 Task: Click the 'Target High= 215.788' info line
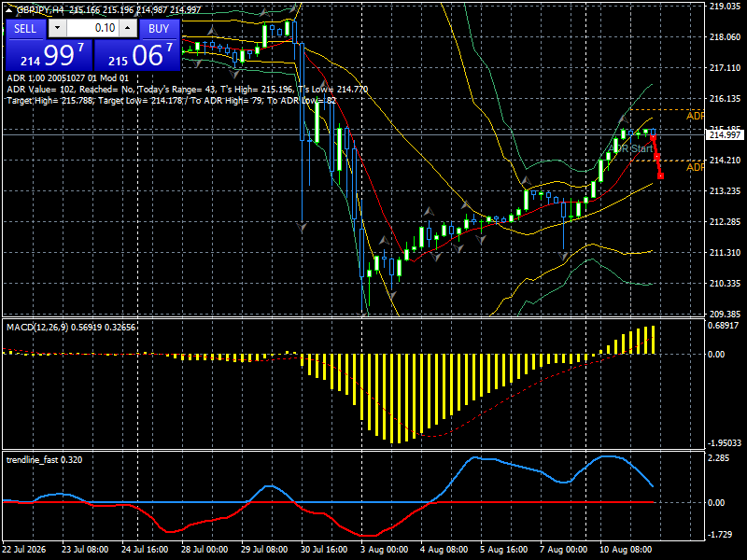click(x=172, y=101)
